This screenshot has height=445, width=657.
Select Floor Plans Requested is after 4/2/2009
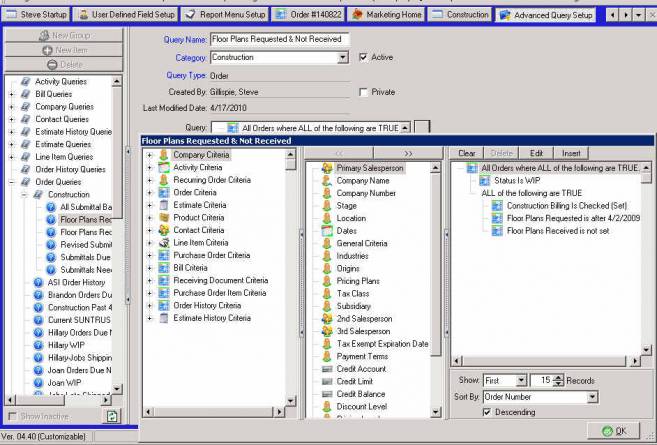tap(573, 218)
